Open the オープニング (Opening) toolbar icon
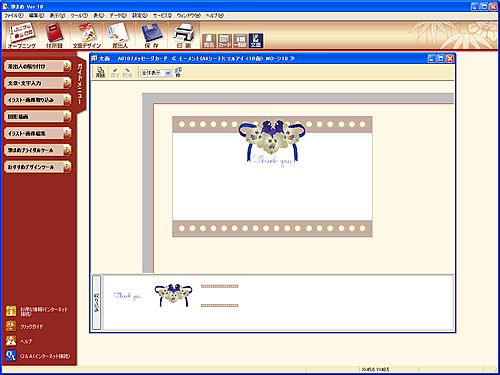This screenshot has width=500, height=375. pos(21,35)
